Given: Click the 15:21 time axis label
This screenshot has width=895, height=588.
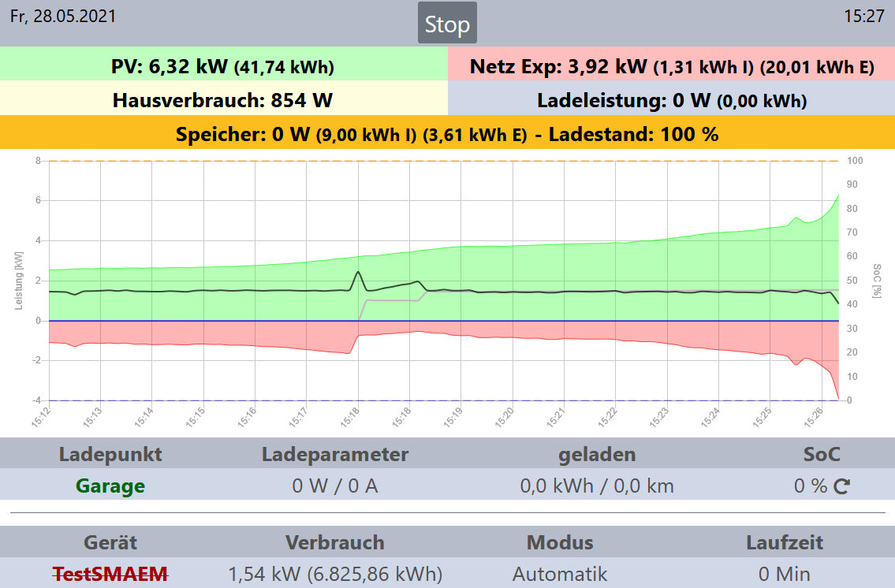Looking at the screenshot, I should click(555, 418).
